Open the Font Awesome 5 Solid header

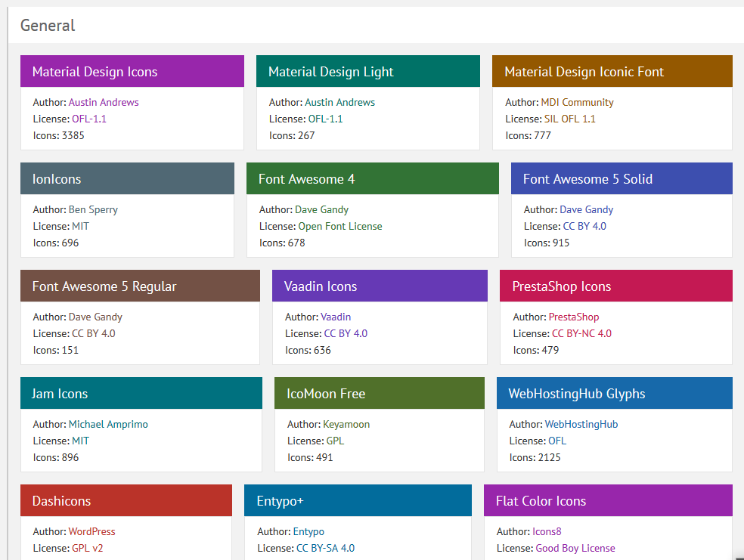pos(622,178)
